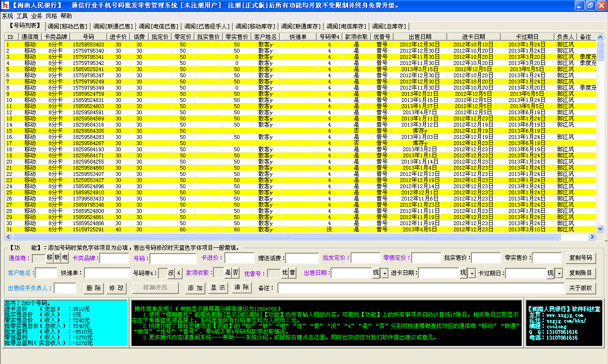The width and height of the screenshot is (608, 364).
Task: Open the 帮助 menu
Action: [x=66, y=16]
